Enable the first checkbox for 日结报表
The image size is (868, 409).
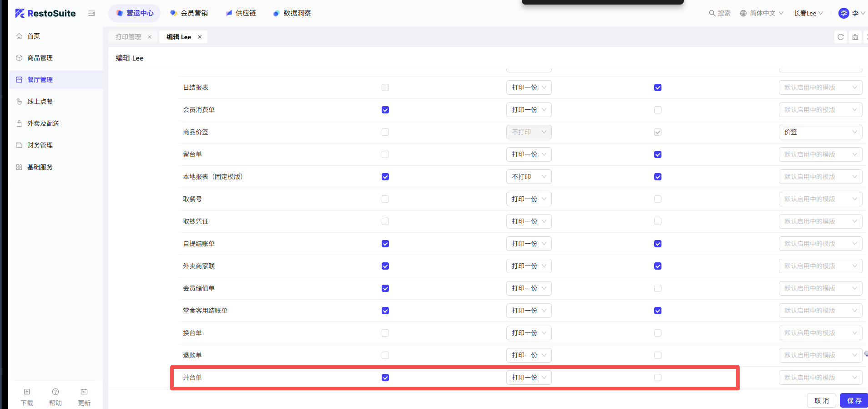(x=385, y=87)
